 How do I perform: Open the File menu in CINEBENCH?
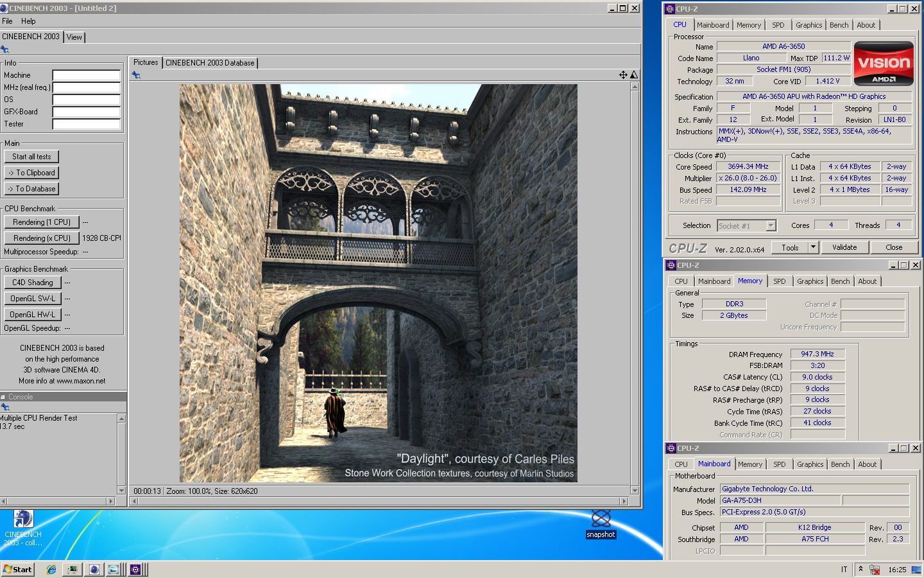[x=7, y=21]
